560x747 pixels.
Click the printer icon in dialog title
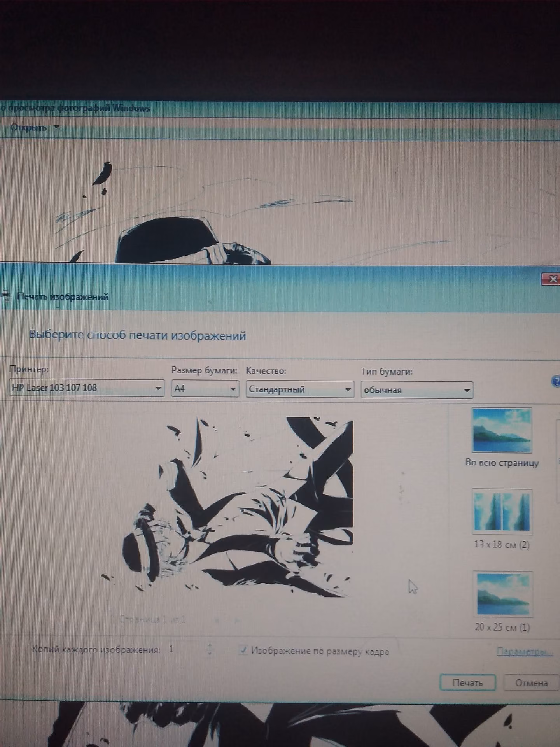[5, 296]
